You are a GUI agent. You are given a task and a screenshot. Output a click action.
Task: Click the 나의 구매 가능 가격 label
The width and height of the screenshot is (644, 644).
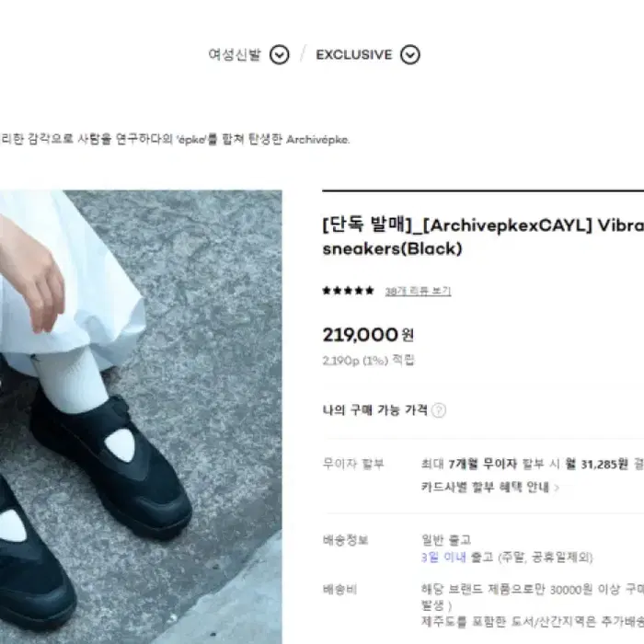(x=375, y=410)
